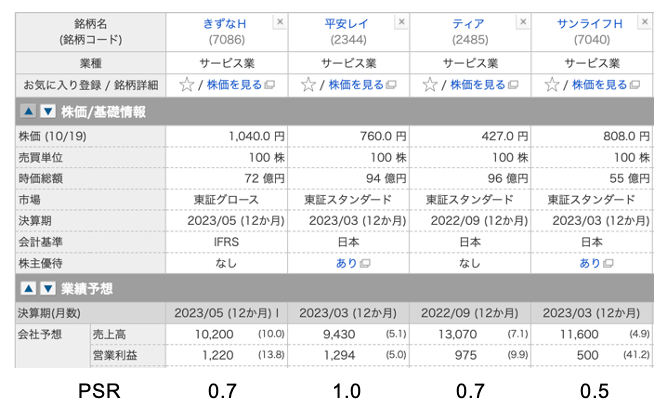Open 平安レイ 株主優待 あり link
The image size is (672, 406).
tap(347, 263)
